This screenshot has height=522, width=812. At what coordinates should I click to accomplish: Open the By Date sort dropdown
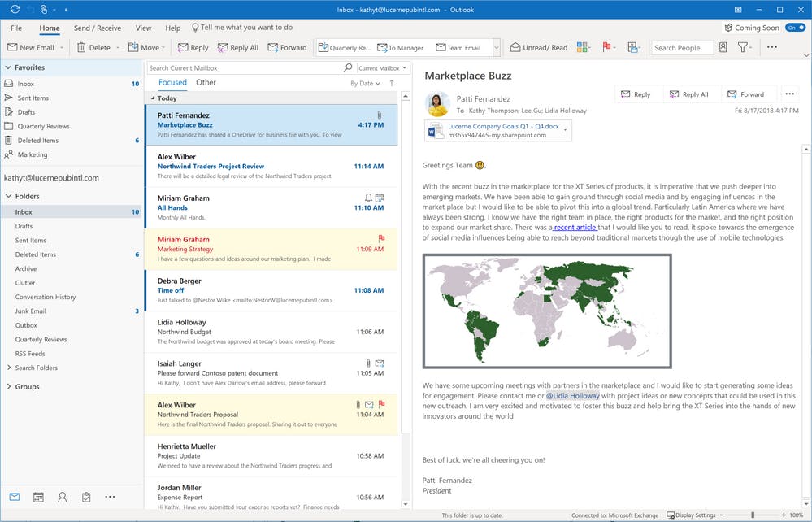pos(365,83)
